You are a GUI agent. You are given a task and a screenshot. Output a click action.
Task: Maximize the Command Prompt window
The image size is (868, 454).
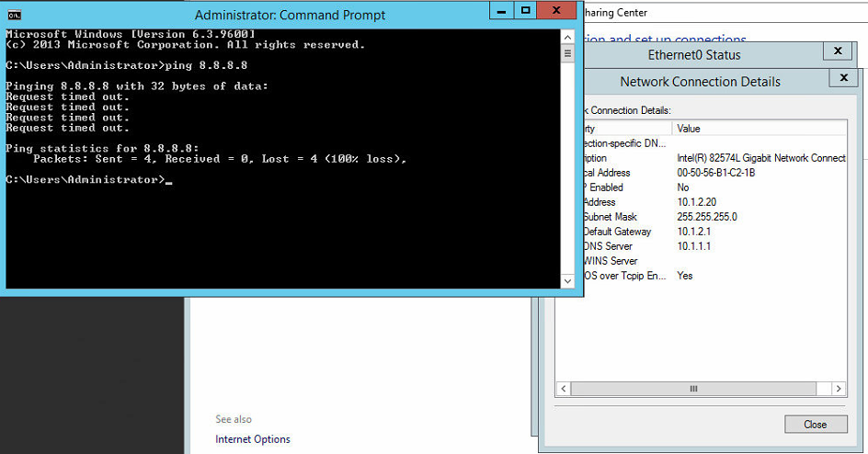click(x=525, y=11)
